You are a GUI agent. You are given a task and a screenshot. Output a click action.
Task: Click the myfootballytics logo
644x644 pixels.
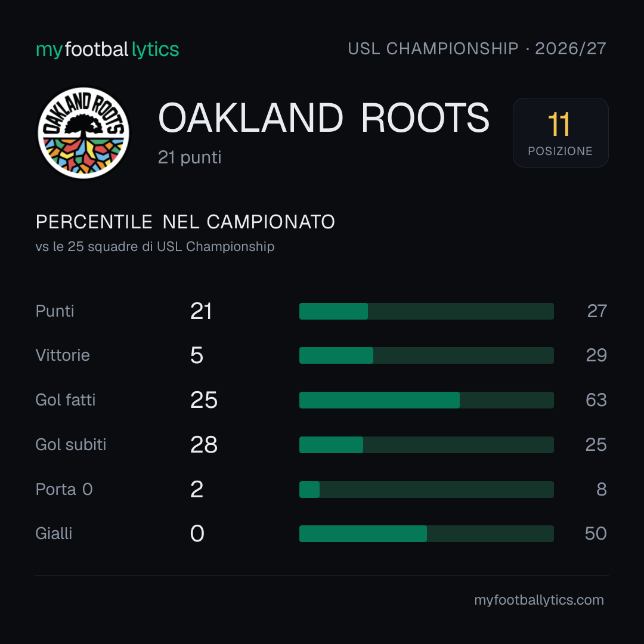point(107,49)
